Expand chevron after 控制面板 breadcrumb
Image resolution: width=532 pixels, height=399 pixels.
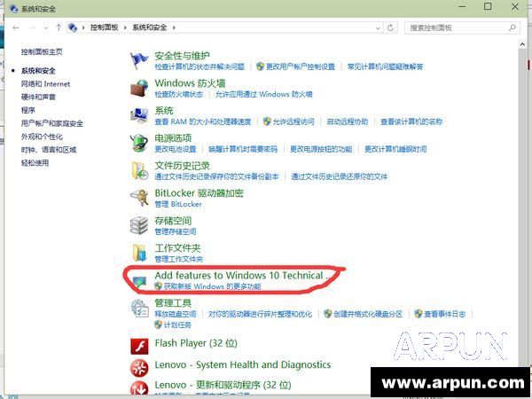tap(125, 27)
